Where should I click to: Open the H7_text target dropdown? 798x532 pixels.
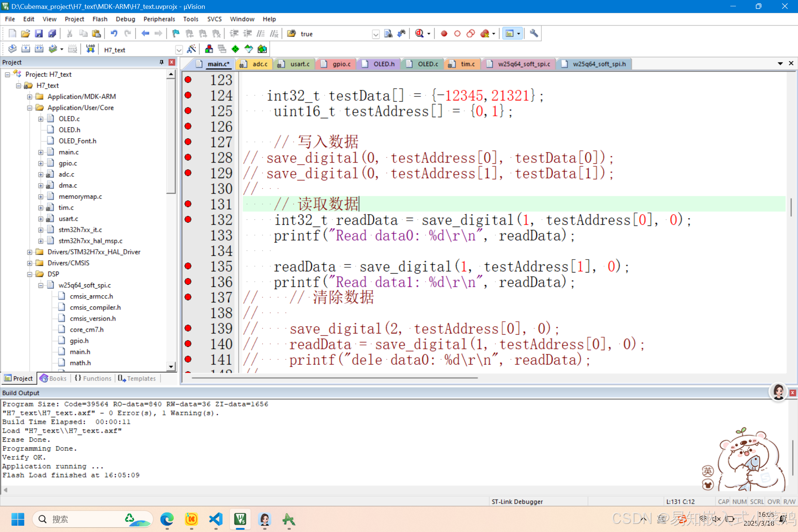(x=179, y=50)
